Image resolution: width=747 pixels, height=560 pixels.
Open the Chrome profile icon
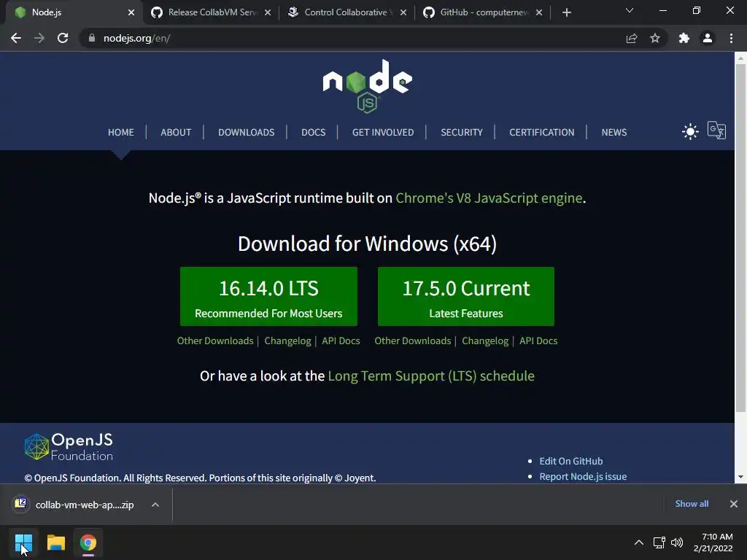tap(708, 38)
